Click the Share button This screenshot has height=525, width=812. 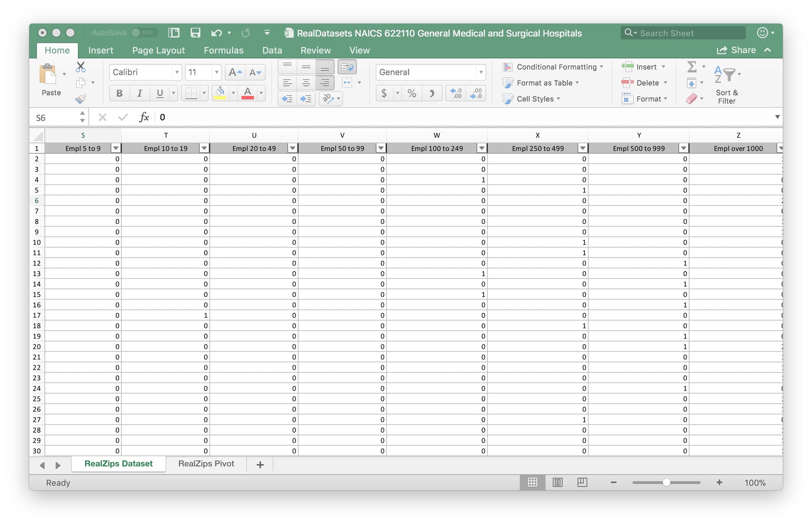tap(736, 50)
